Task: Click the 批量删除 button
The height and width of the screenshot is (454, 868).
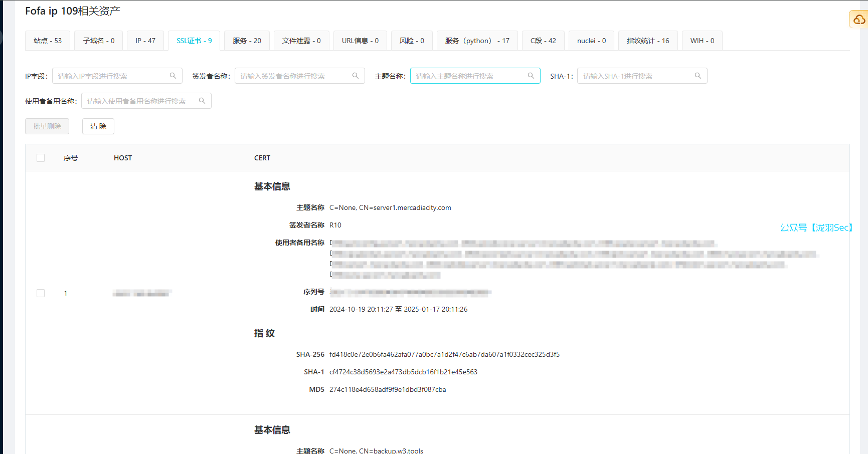Action: tap(47, 126)
